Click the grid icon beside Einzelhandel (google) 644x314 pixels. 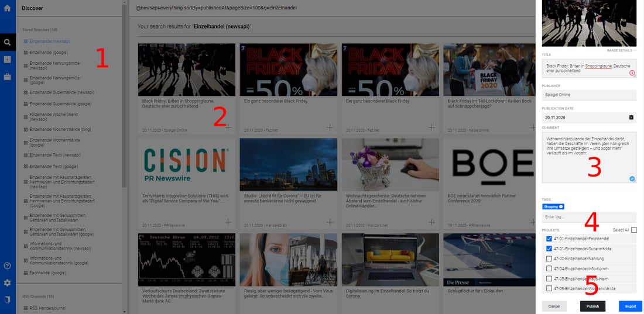pyautogui.click(x=25, y=53)
